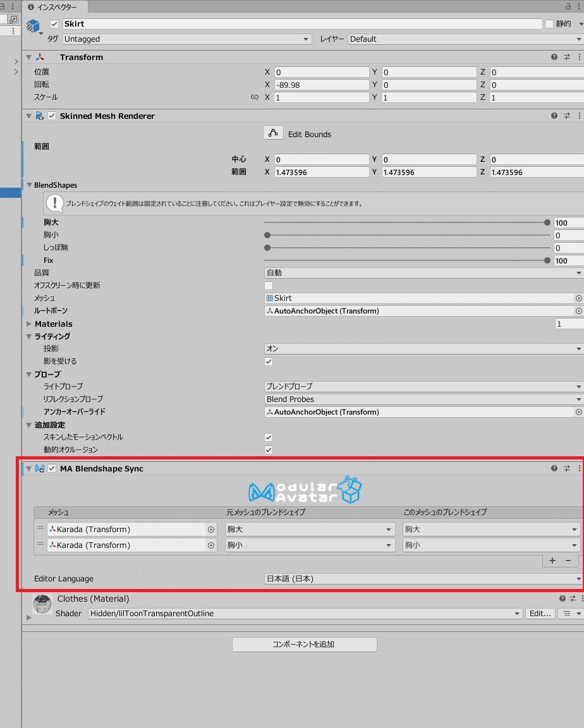Adjust the 胸大 blendshape slider handle
584x728 pixels.
[x=547, y=222]
